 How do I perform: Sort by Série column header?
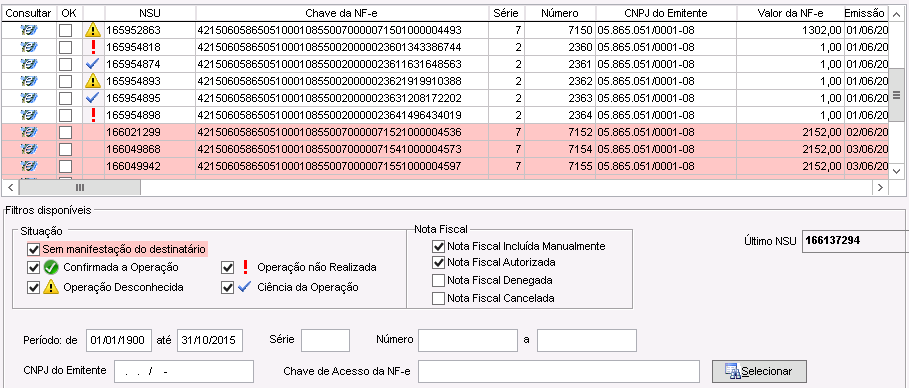[x=507, y=13]
